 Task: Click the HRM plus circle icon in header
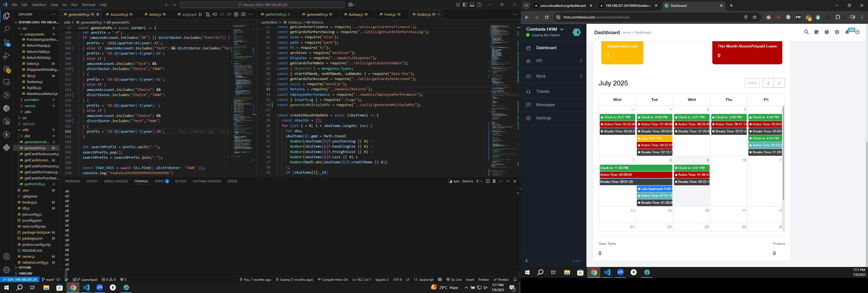click(837, 32)
